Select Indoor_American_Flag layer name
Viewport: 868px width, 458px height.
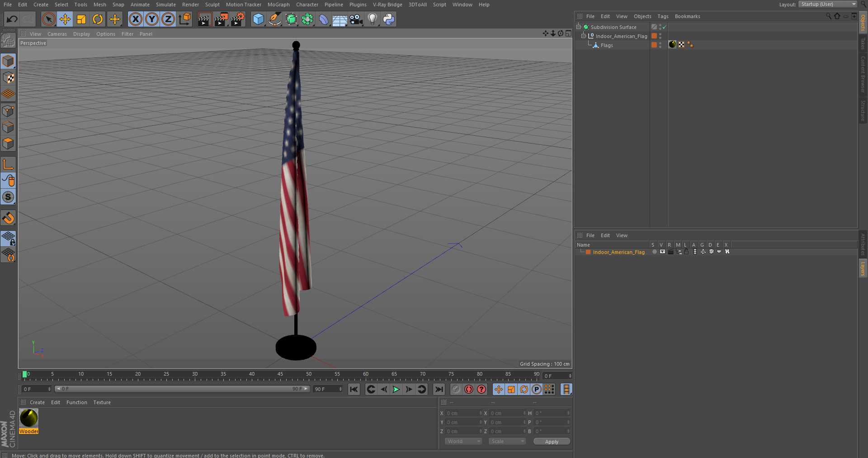point(618,252)
